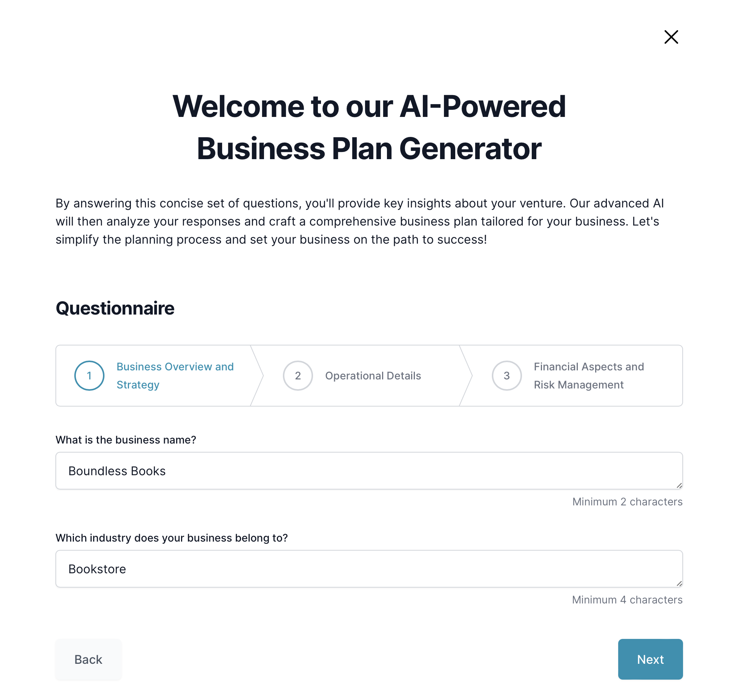The image size is (740, 700).
Task: Click the Operational Details step icon
Action: 298,376
